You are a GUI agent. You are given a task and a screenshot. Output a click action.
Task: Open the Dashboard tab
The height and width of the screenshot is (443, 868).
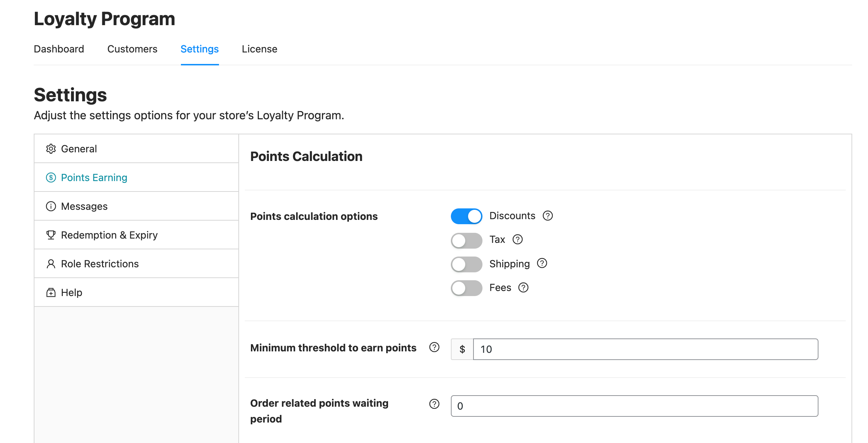pyautogui.click(x=59, y=49)
